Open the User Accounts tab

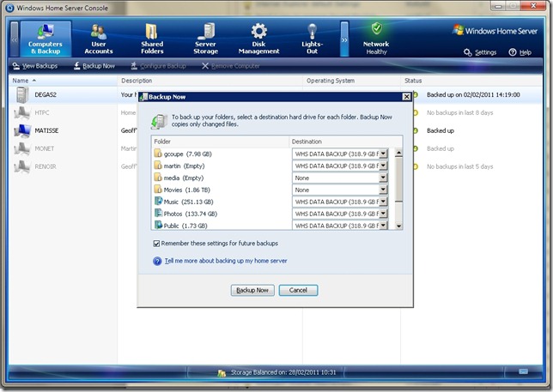click(x=99, y=39)
